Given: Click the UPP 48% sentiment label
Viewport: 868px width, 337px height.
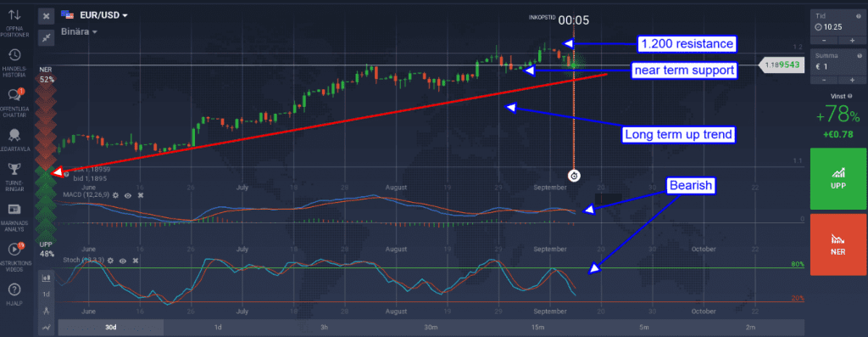Looking at the screenshot, I should (x=47, y=249).
